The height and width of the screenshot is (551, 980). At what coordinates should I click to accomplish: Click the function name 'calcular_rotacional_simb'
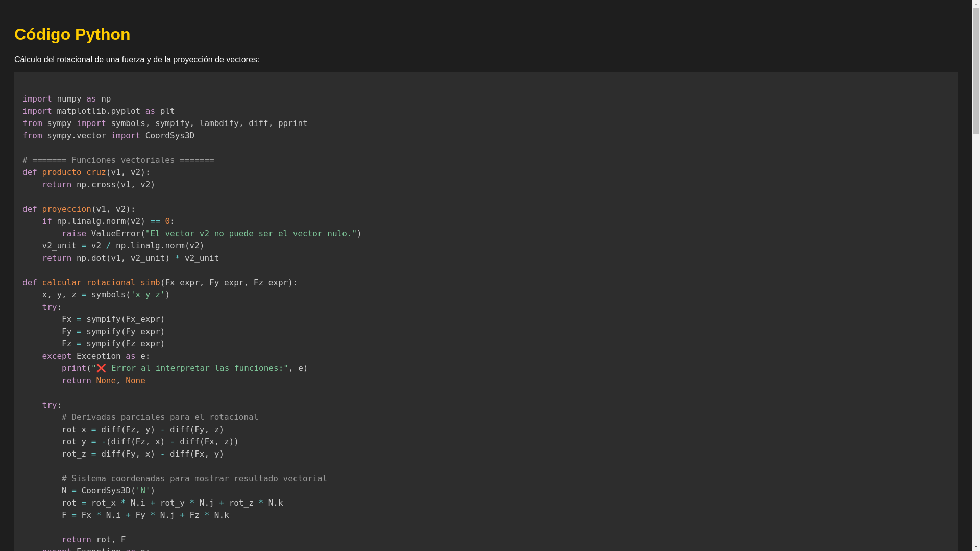(x=101, y=282)
